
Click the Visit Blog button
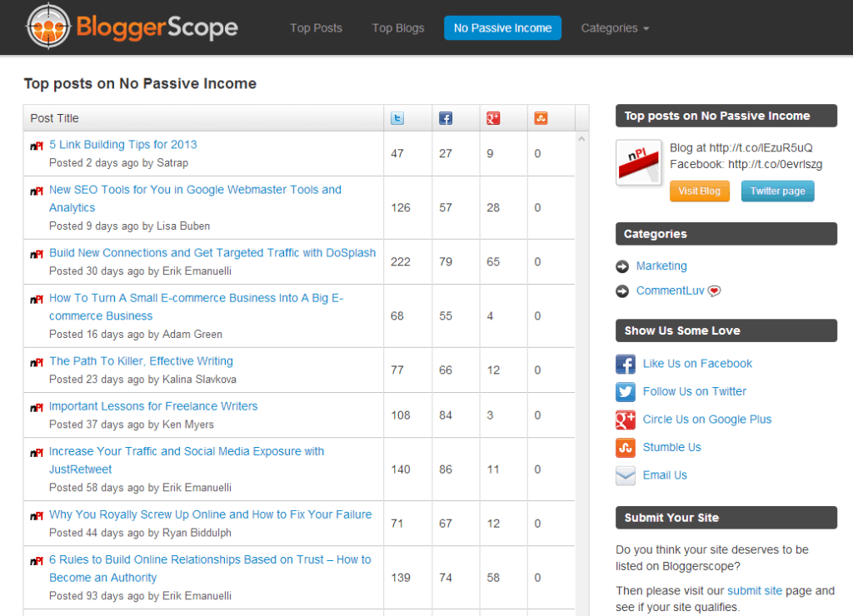click(x=700, y=191)
